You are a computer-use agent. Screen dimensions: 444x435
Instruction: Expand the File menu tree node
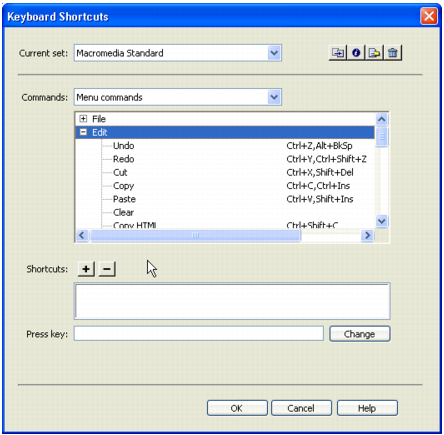pos(83,119)
